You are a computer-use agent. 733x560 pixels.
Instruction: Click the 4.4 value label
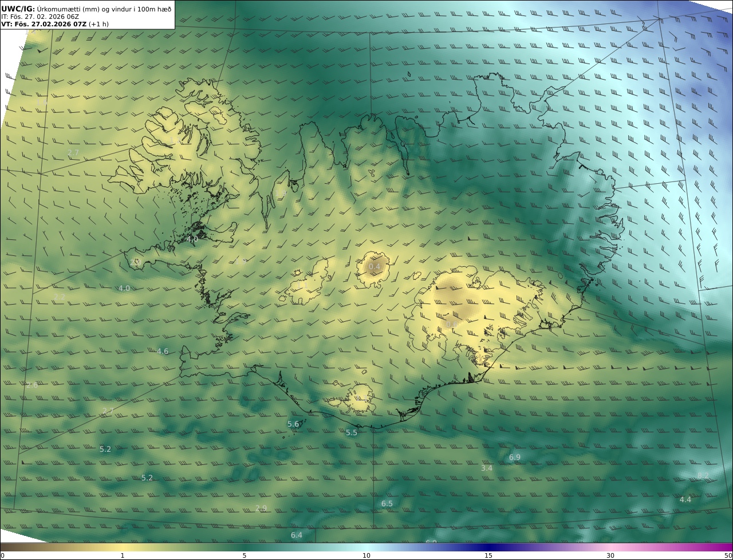(x=685, y=499)
